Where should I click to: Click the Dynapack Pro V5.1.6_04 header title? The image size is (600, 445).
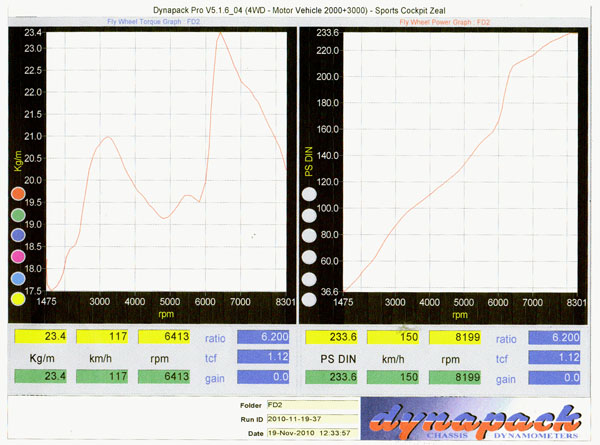coord(299,10)
